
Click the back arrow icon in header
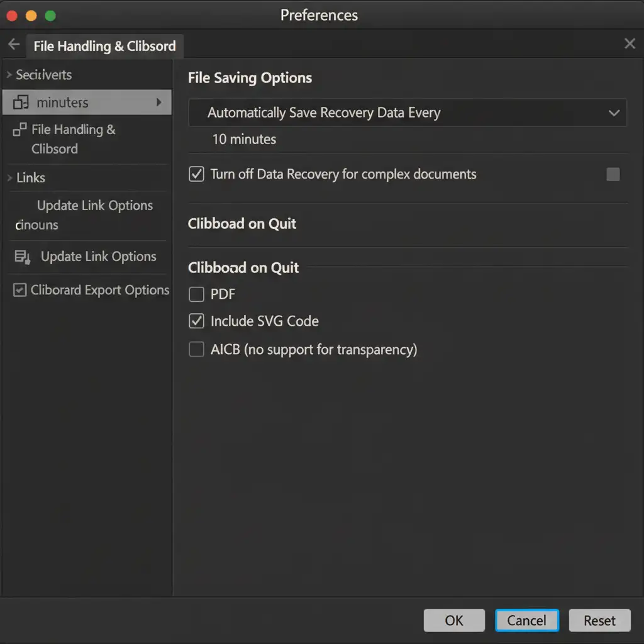tap(14, 45)
